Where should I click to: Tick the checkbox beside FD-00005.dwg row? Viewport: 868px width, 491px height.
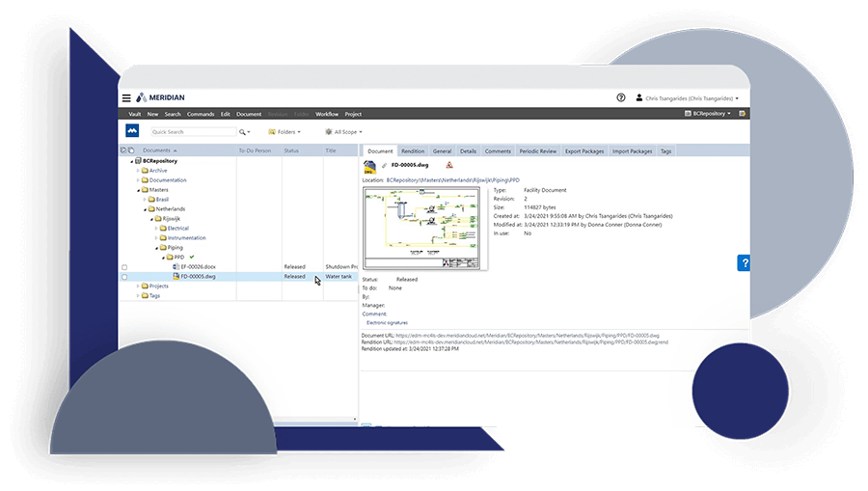(124, 277)
